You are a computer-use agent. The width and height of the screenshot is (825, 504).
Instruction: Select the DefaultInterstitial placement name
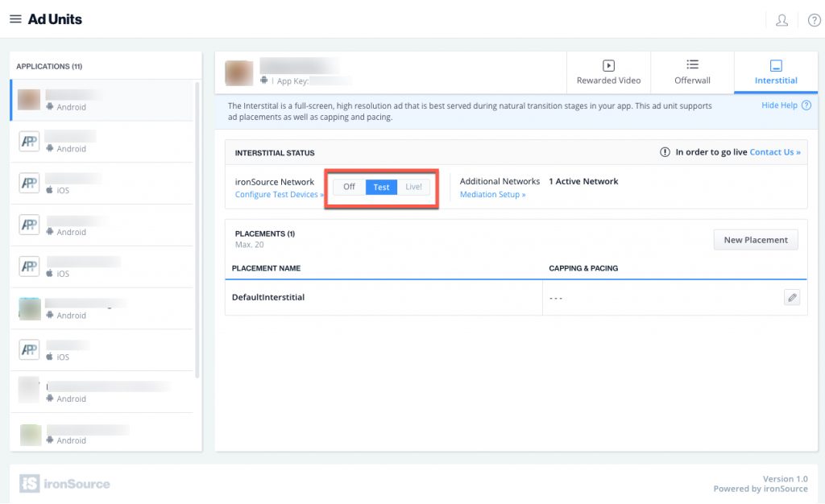pyautogui.click(x=268, y=297)
